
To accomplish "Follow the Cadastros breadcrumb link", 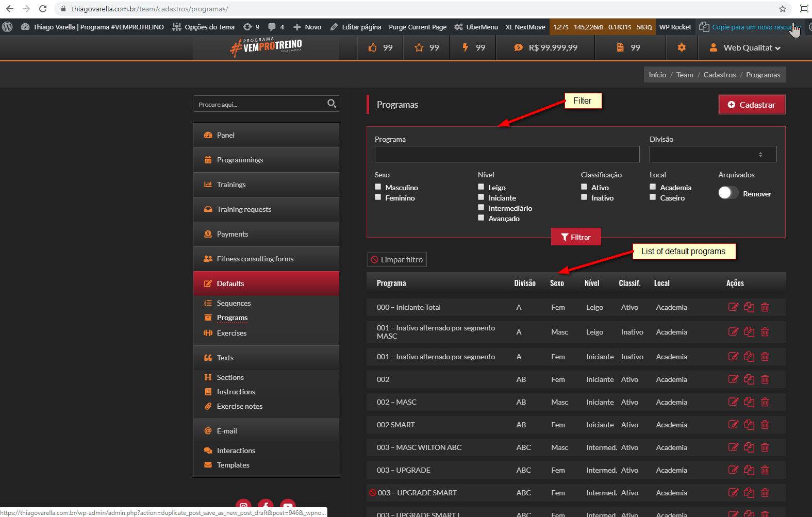I will 719,75.
